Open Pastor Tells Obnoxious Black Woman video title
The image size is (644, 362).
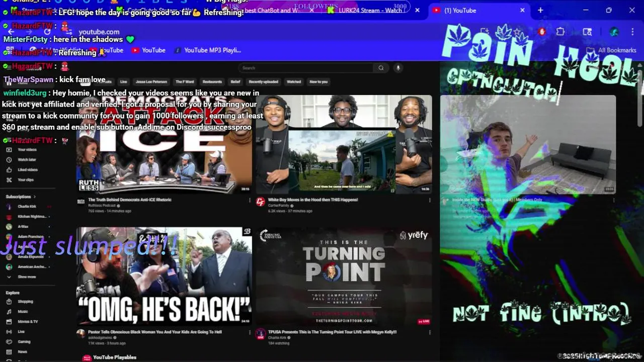pos(155,332)
